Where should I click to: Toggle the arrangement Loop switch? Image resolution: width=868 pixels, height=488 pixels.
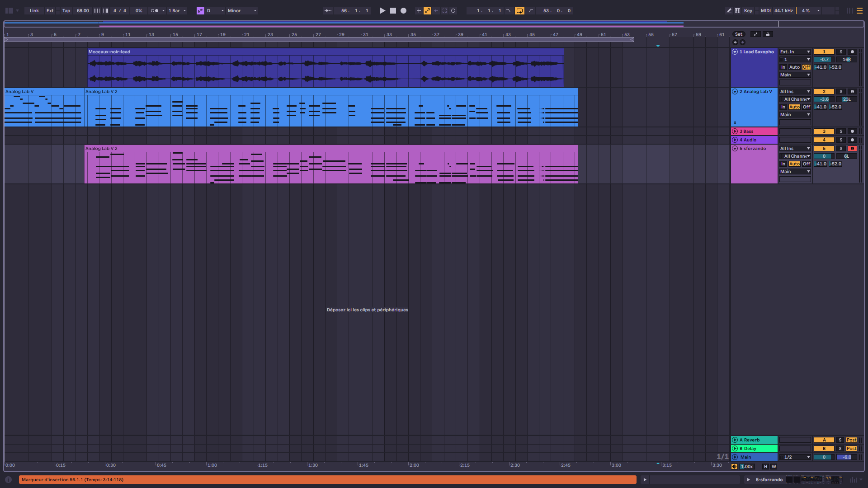[519, 10]
